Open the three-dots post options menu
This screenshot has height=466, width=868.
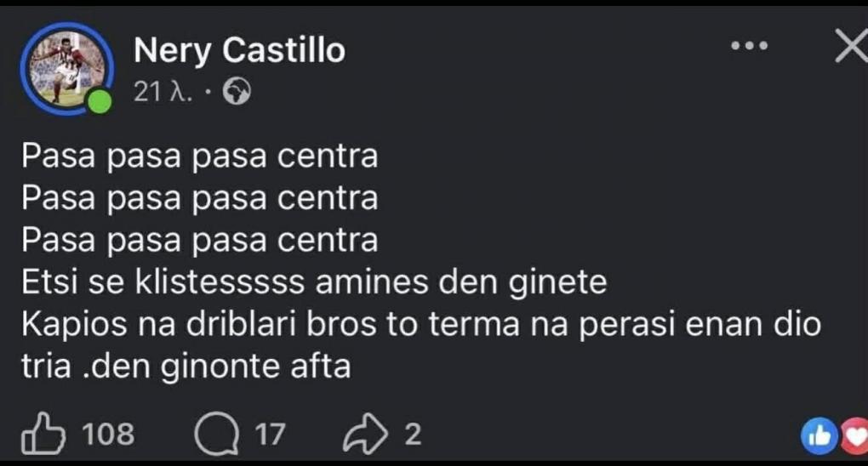coord(750,46)
